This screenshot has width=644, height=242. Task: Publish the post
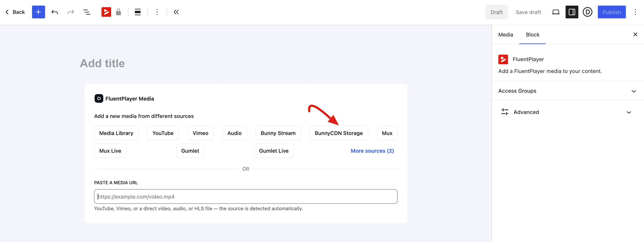tap(612, 12)
